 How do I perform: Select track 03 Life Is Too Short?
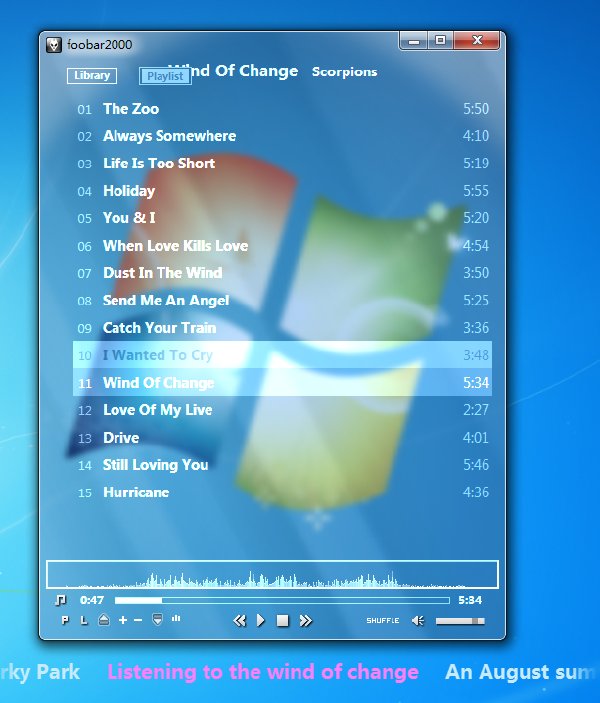[x=283, y=163]
